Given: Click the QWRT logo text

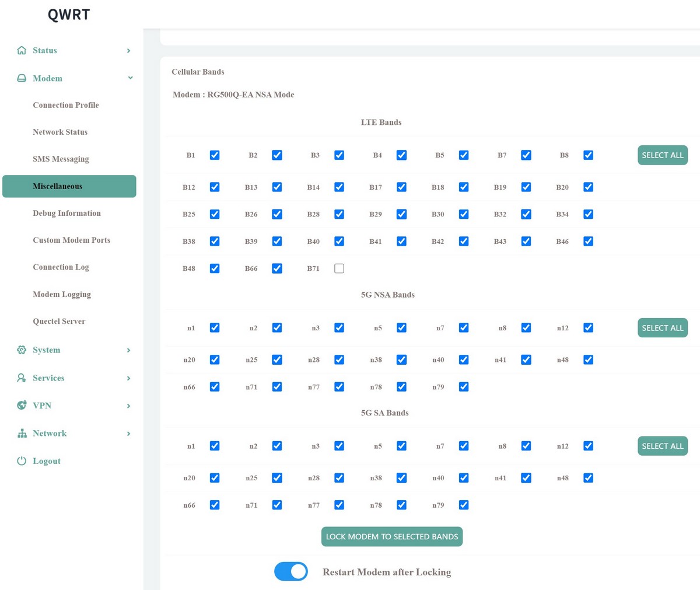Looking at the screenshot, I should pos(69,15).
